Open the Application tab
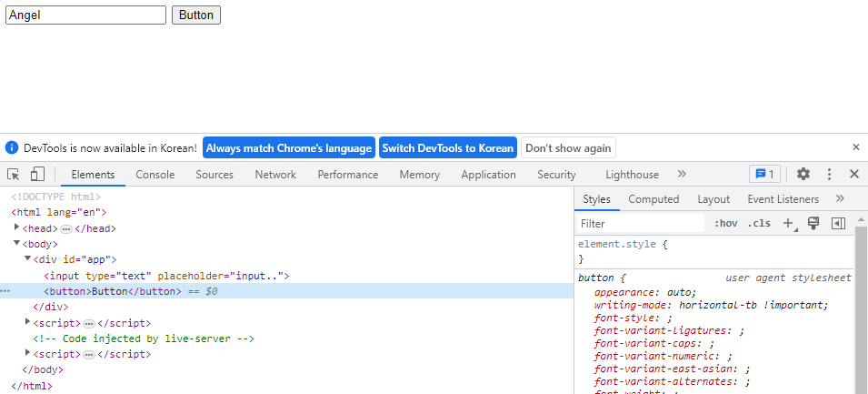The image size is (868, 394). coord(488,175)
